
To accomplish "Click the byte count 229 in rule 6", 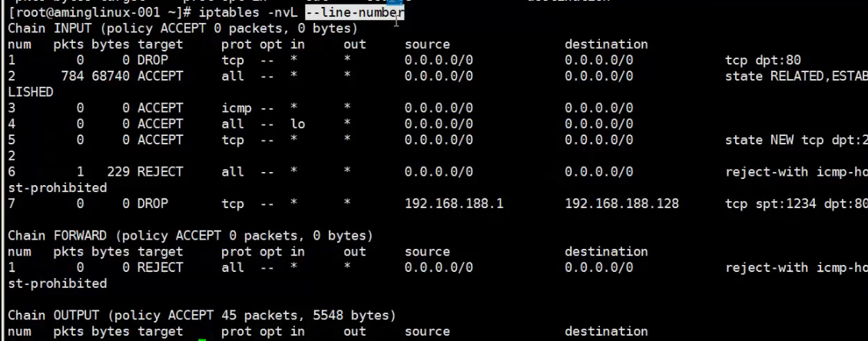I will click(x=118, y=171).
